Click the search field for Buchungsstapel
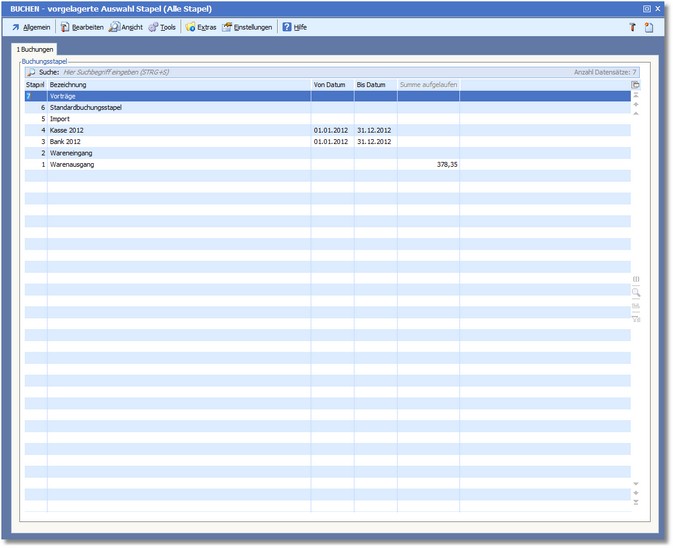The height and width of the screenshot is (548, 673). (300, 72)
